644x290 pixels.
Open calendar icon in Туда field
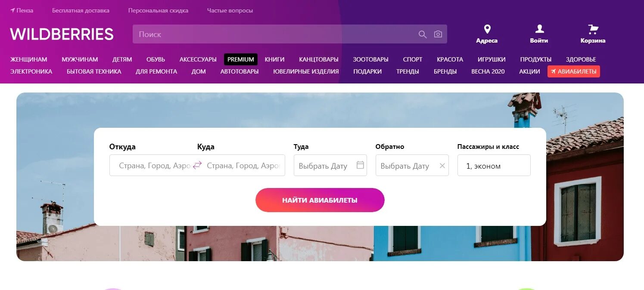click(x=360, y=165)
